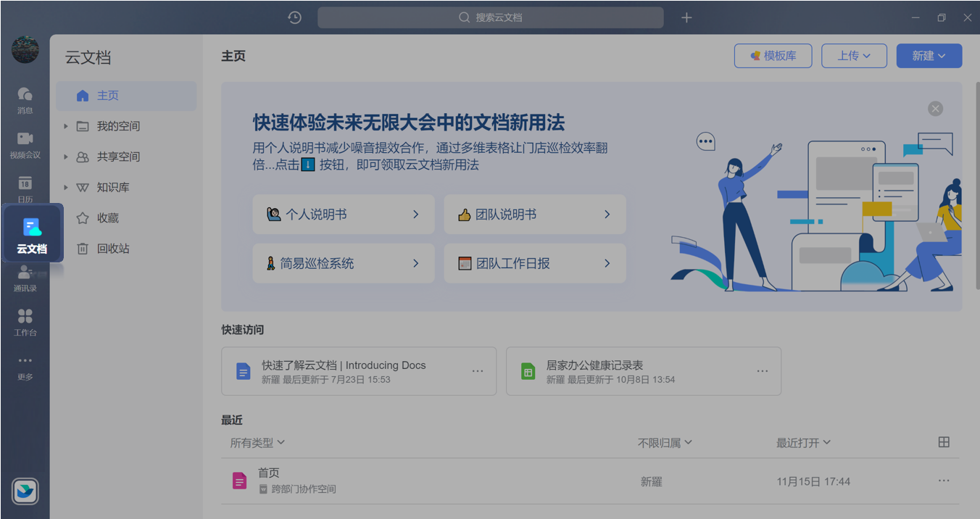Click the green sheet icon of 居家办公健康记录表
Viewport: 980px width, 519px height.
click(x=528, y=372)
